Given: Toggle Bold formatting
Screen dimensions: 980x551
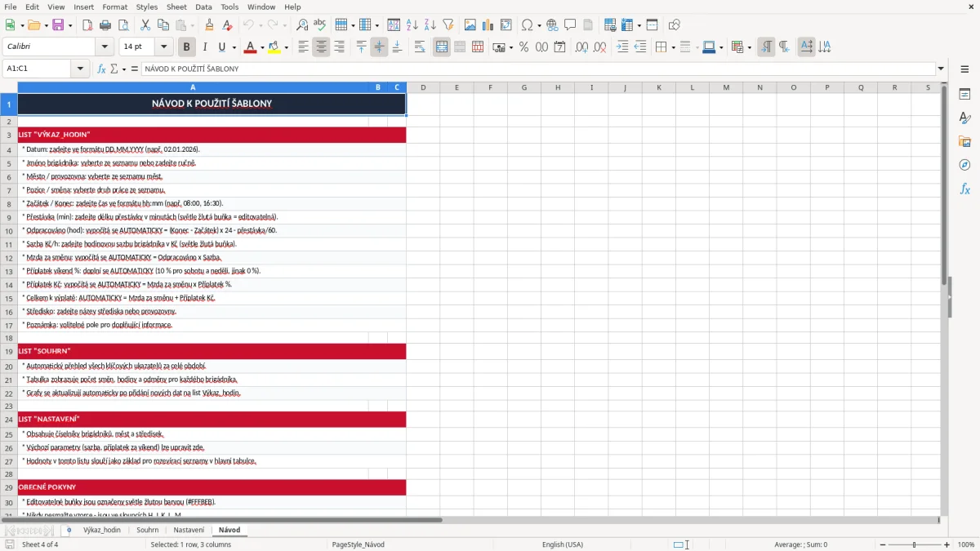Looking at the screenshot, I should 186,47.
